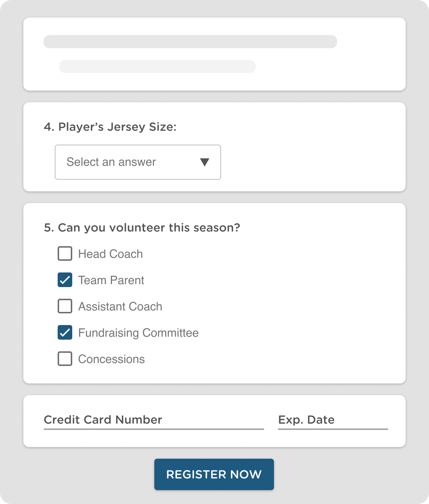This screenshot has width=429, height=504.
Task: Check the Assistant Coach checkbox
Action: click(65, 306)
